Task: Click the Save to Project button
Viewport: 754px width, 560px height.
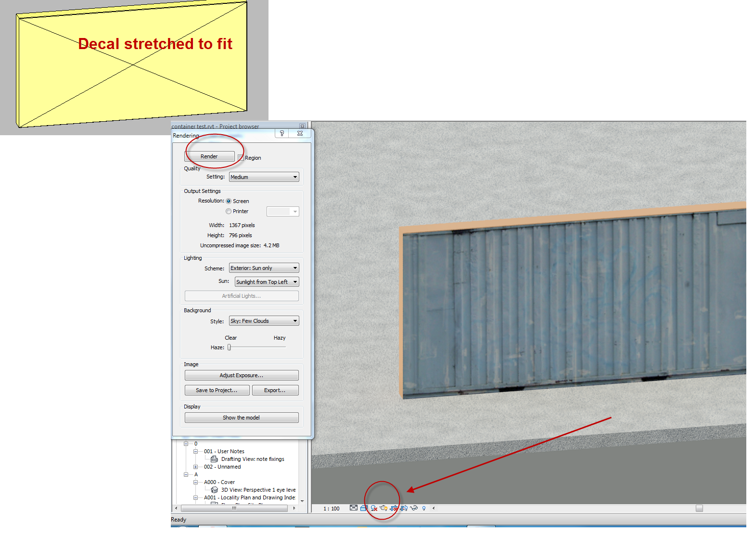Action: point(217,390)
